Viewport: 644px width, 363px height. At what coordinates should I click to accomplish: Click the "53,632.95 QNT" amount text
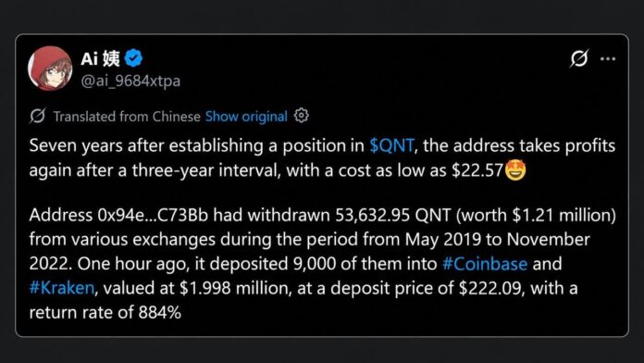[393, 215]
